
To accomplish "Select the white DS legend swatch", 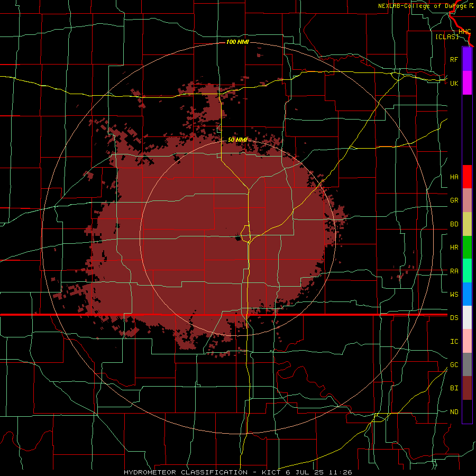I will click(467, 317).
